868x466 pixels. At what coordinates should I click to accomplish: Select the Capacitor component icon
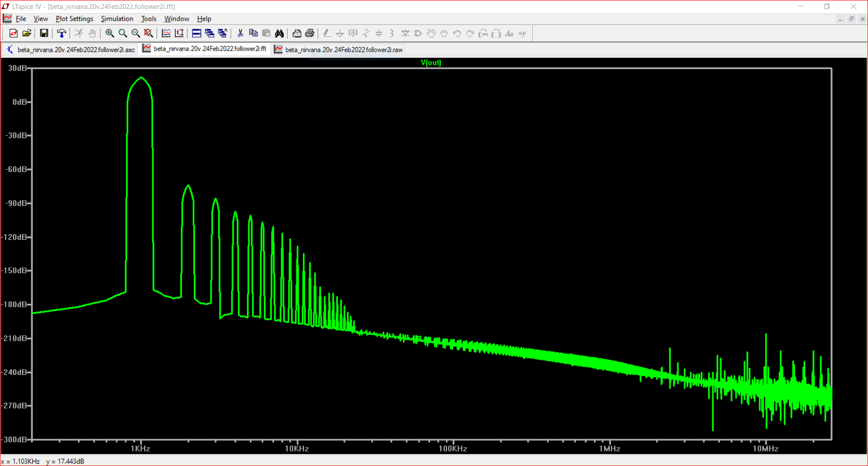point(379,33)
